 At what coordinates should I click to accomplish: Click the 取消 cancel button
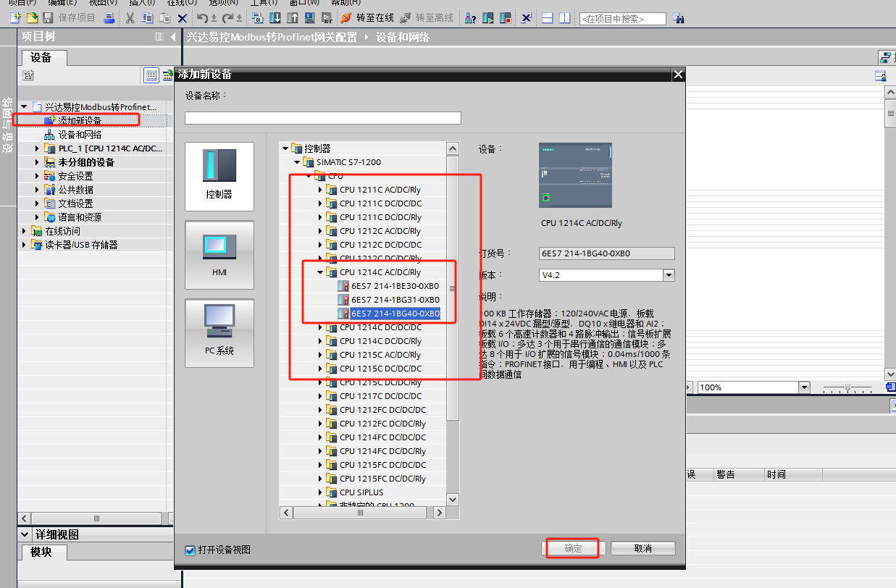642,549
